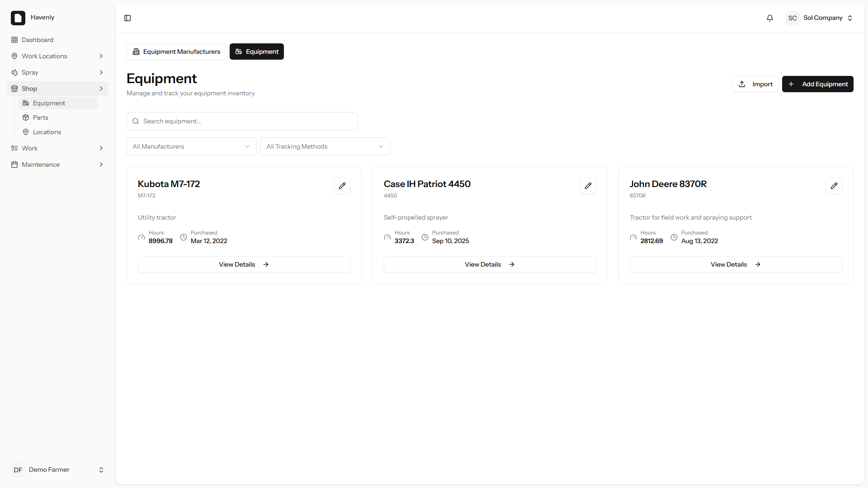Click the John Deere purchased clock icon

pos(674,237)
